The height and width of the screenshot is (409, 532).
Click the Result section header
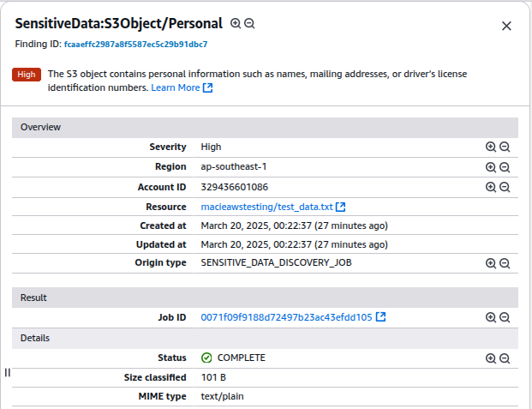pyautogui.click(x=265, y=298)
